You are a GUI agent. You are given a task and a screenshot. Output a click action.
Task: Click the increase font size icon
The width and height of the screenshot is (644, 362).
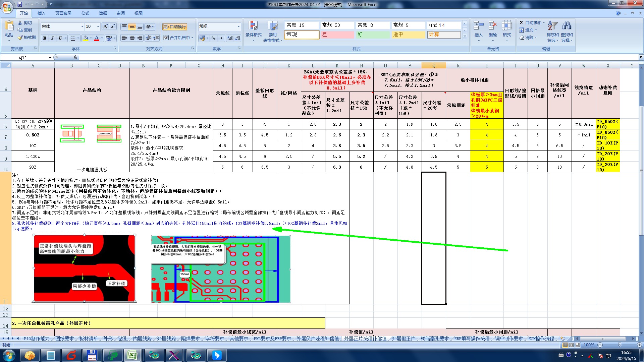[x=105, y=26]
